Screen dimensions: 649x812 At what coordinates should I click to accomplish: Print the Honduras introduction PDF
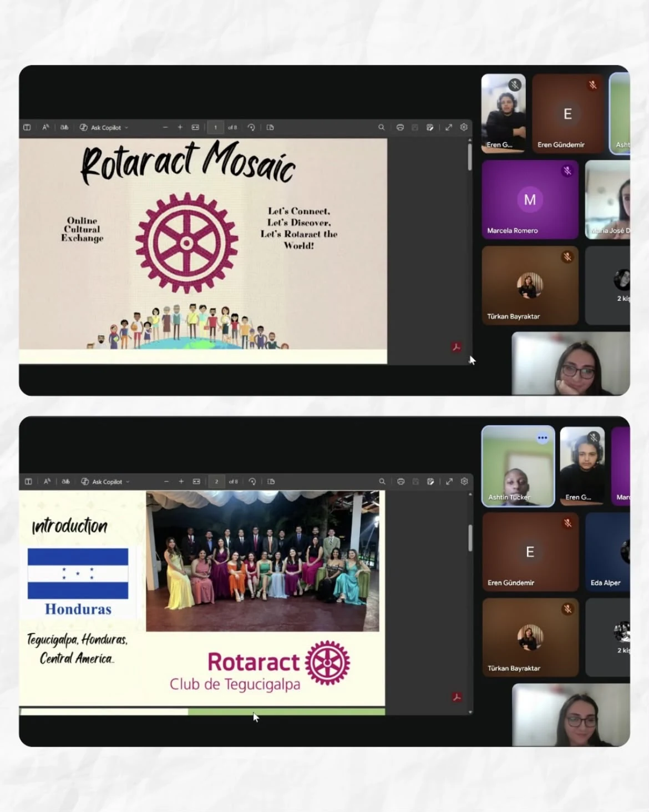point(400,481)
